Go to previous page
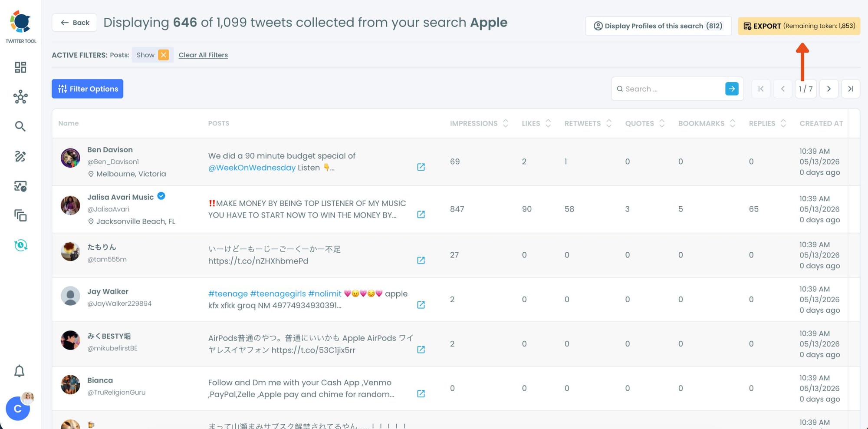 pyautogui.click(x=783, y=89)
